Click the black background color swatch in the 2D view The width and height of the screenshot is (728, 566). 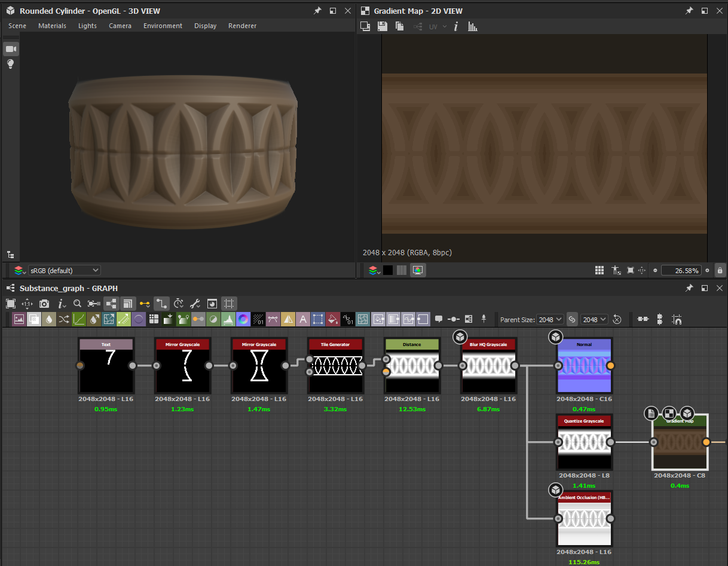click(x=388, y=270)
